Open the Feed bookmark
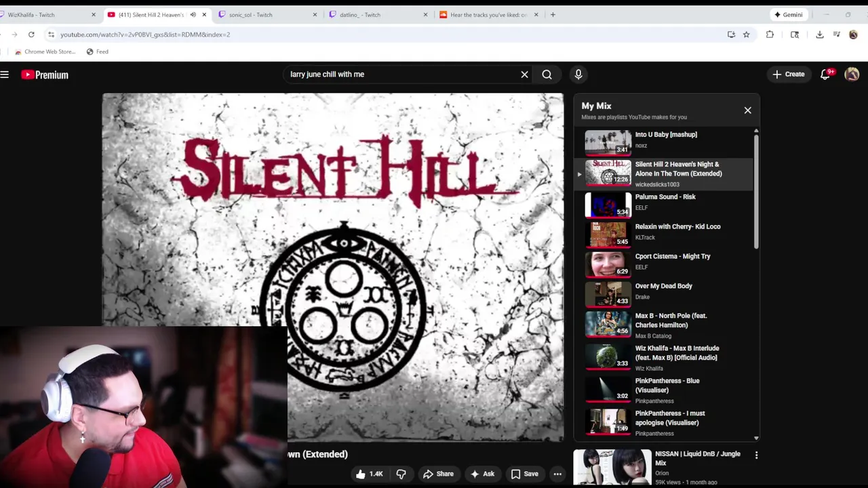The width and height of the screenshot is (868, 488). [97, 52]
